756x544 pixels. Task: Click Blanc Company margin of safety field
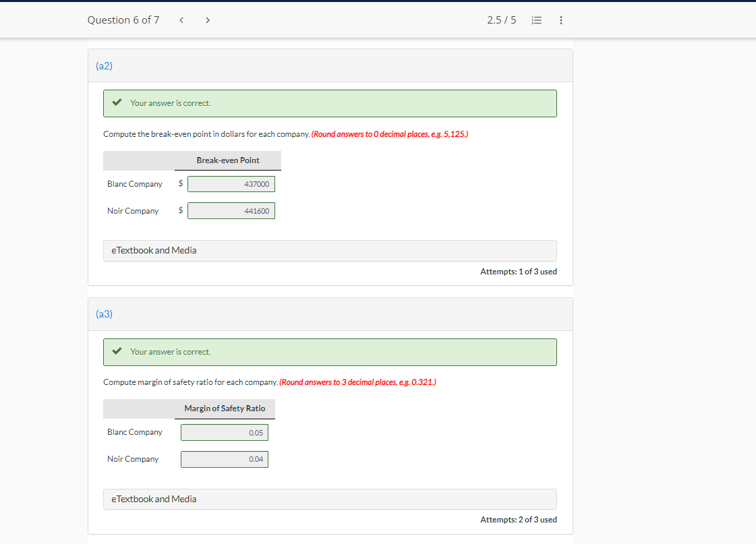point(224,432)
